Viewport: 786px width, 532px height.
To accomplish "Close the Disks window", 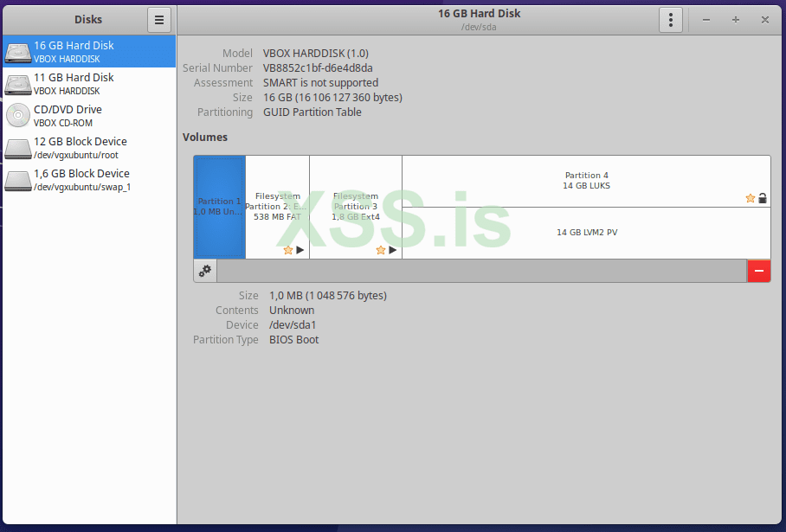I will pos(765,20).
